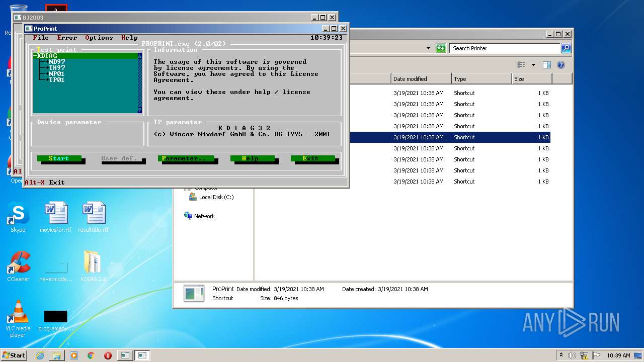Click the test point list scroll up arrow
The image size is (644, 362).
pos(140,56)
